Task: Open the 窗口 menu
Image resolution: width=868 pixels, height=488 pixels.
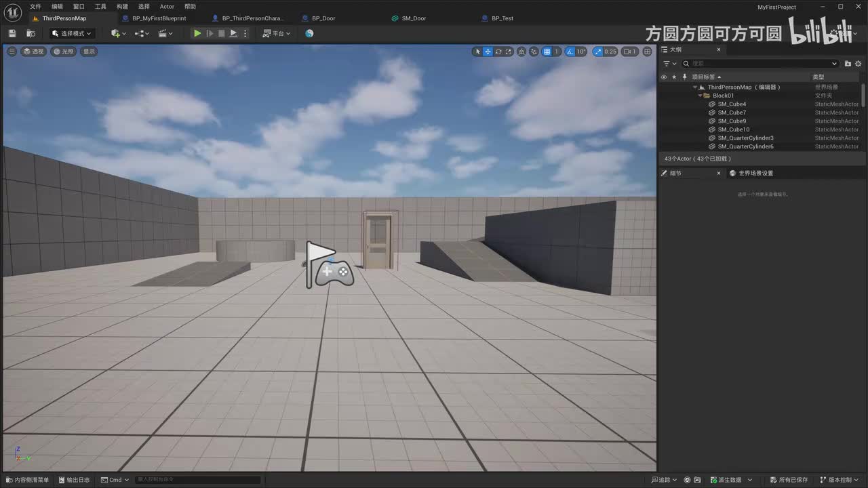Action: [79, 7]
